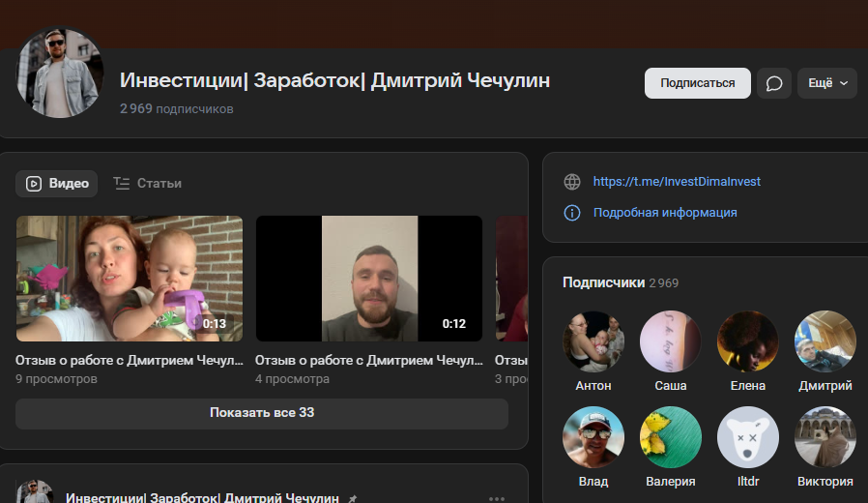Viewport: 868px width, 503px height.
Task: Expand the Ещё dropdown menu
Action: pos(827,83)
